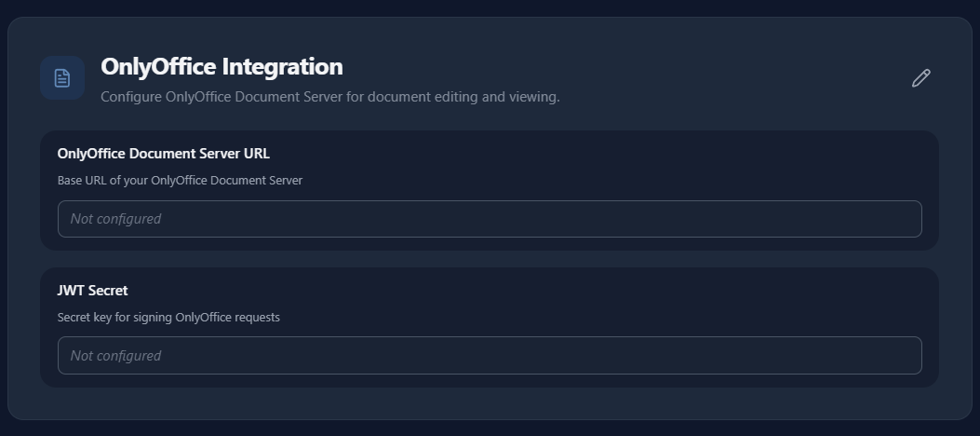Click the right end of the JWT field

tap(903, 356)
